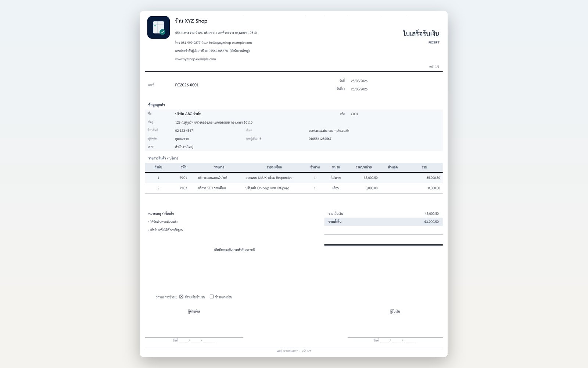Image resolution: width=588 pixels, height=368 pixels.
Task: Click the XYZ Shop logo icon
Action: click(158, 27)
